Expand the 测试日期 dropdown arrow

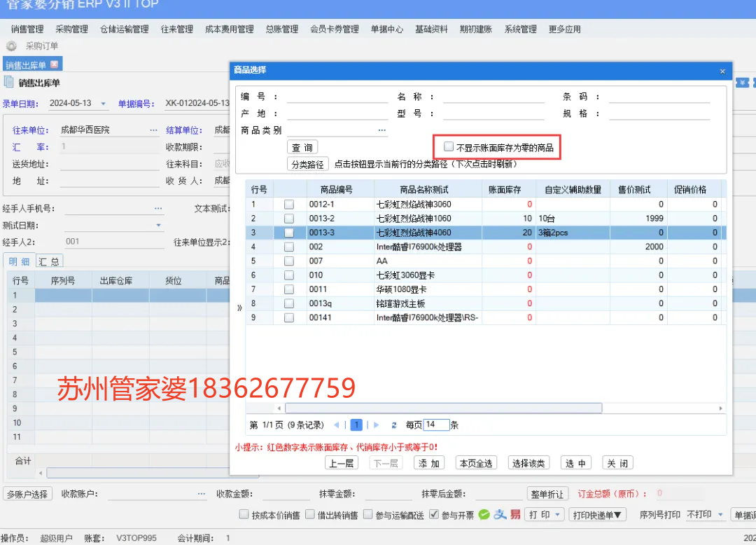(159, 226)
